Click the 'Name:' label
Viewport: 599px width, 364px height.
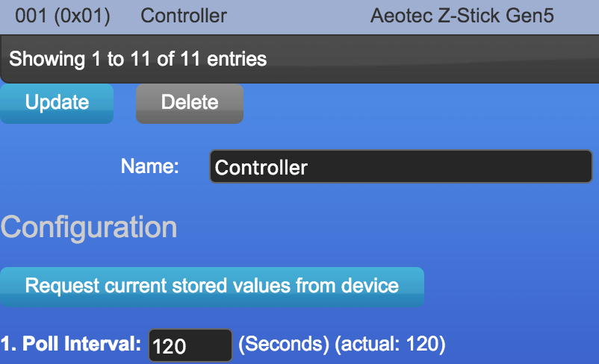[x=150, y=166]
